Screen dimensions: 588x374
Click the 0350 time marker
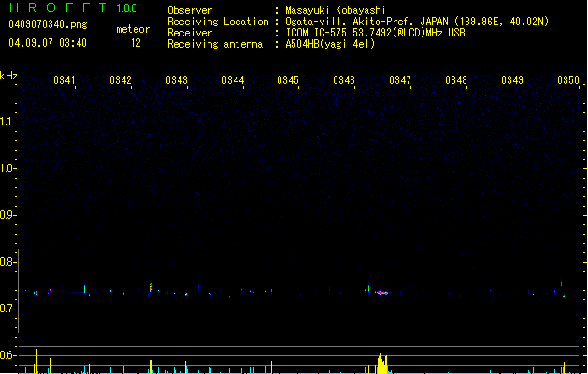coord(568,80)
